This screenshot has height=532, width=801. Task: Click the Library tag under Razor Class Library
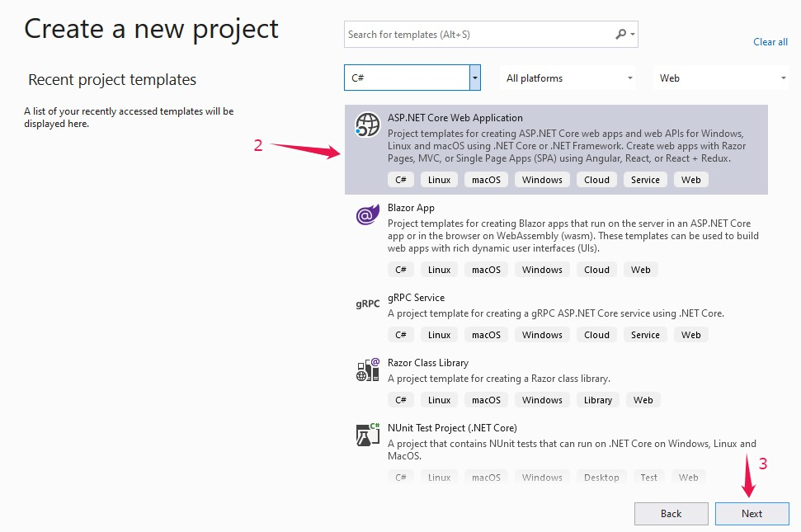pos(598,400)
